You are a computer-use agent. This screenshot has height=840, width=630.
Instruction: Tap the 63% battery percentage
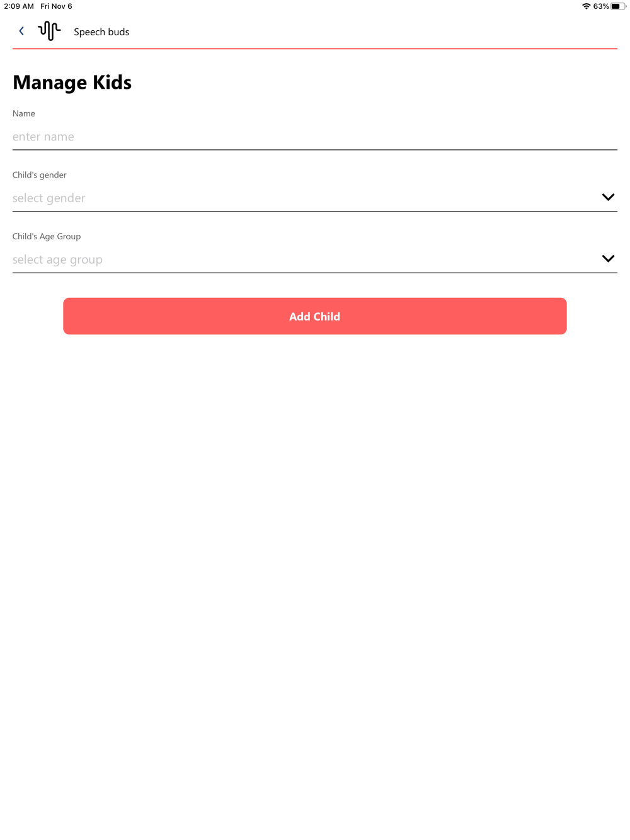(600, 6)
